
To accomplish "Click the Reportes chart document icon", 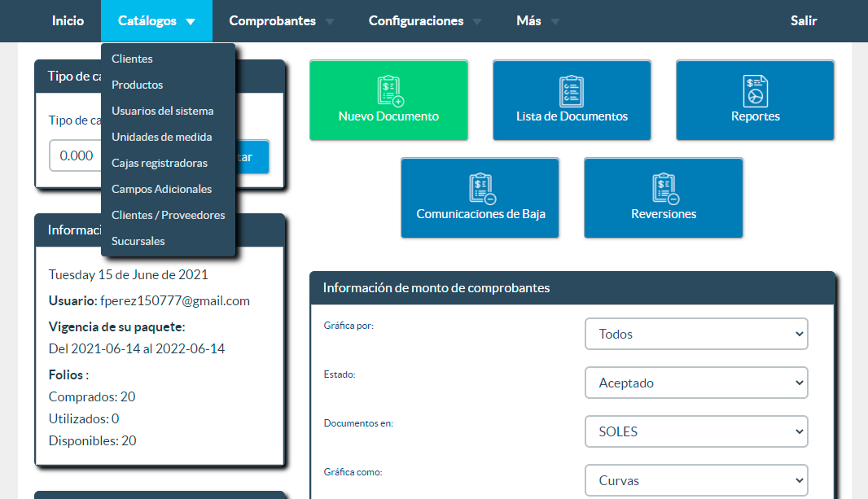I will (x=755, y=90).
